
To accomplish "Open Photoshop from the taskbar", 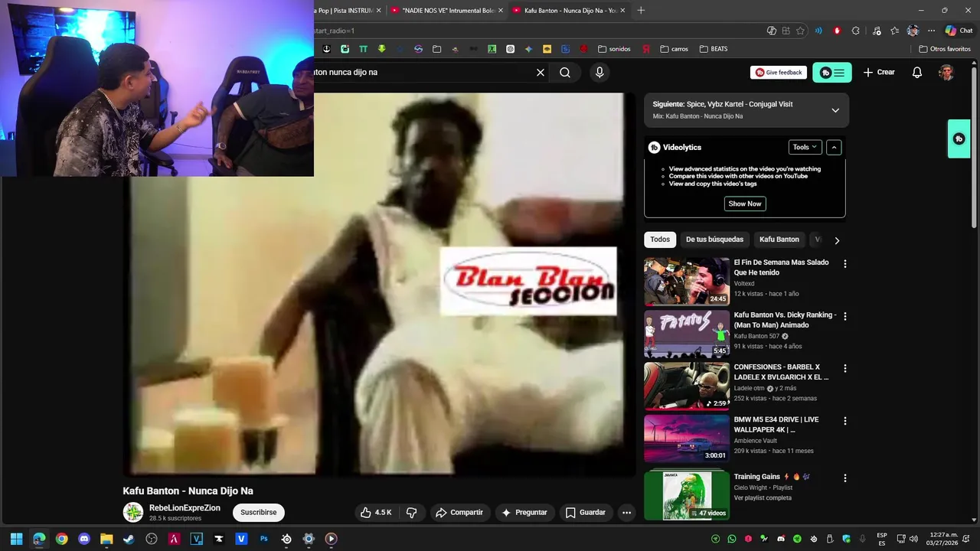I will [x=264, y=539].
